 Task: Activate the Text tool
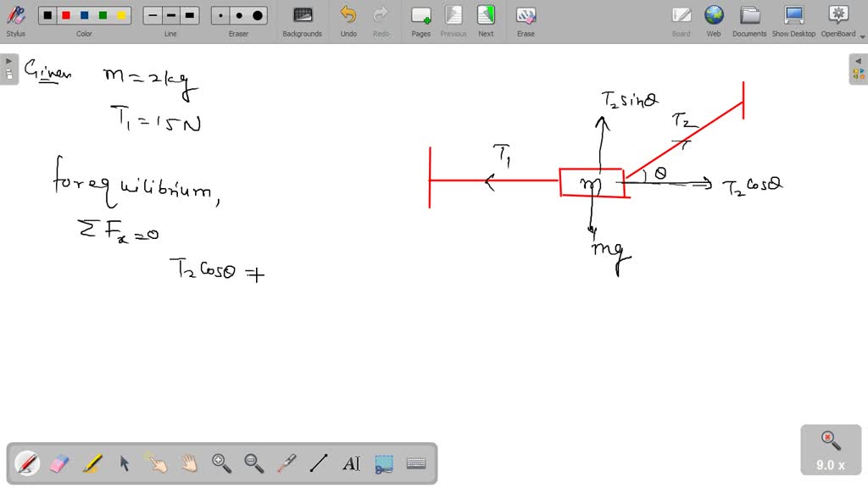(350, 463)
